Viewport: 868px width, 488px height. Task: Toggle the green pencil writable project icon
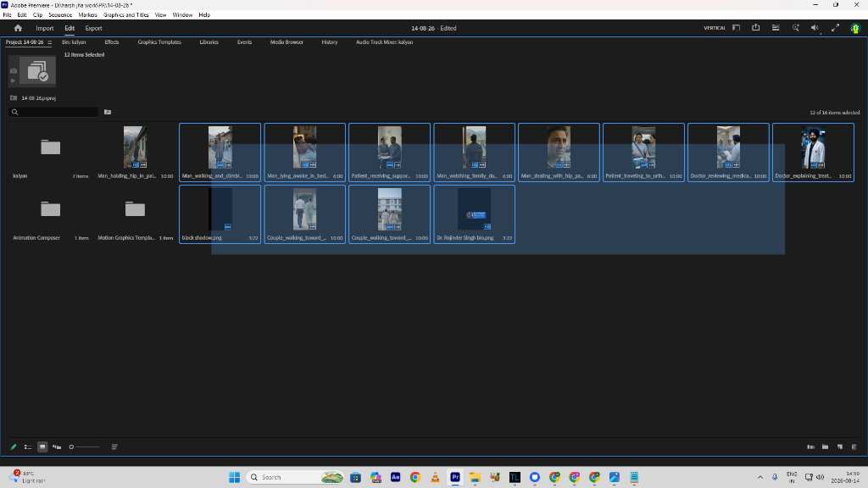14,446
